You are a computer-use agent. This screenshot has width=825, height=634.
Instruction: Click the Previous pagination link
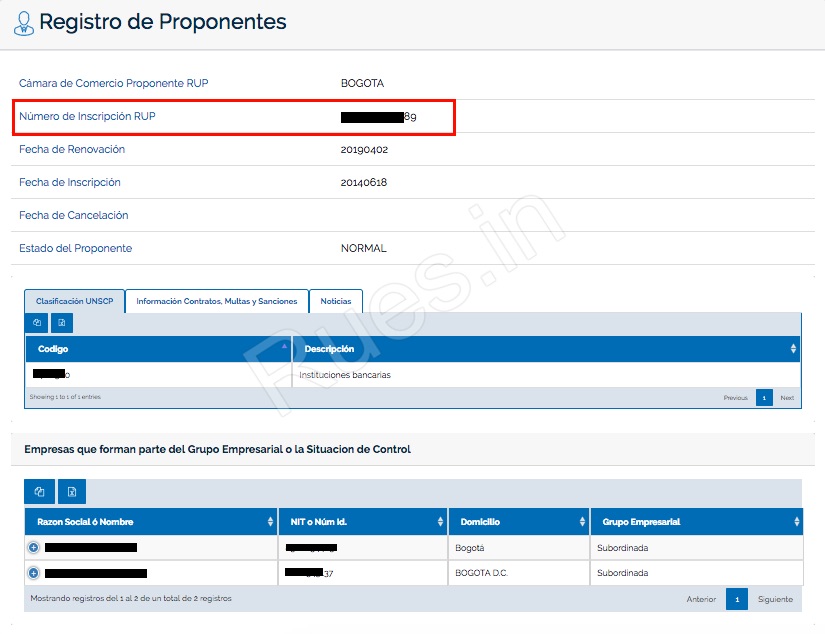735,397
